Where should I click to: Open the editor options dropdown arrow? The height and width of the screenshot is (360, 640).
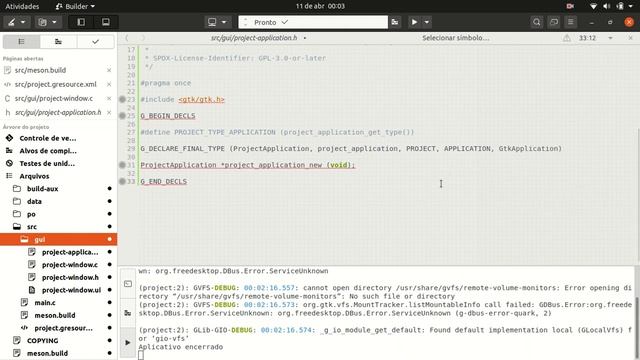pos(610,38)
